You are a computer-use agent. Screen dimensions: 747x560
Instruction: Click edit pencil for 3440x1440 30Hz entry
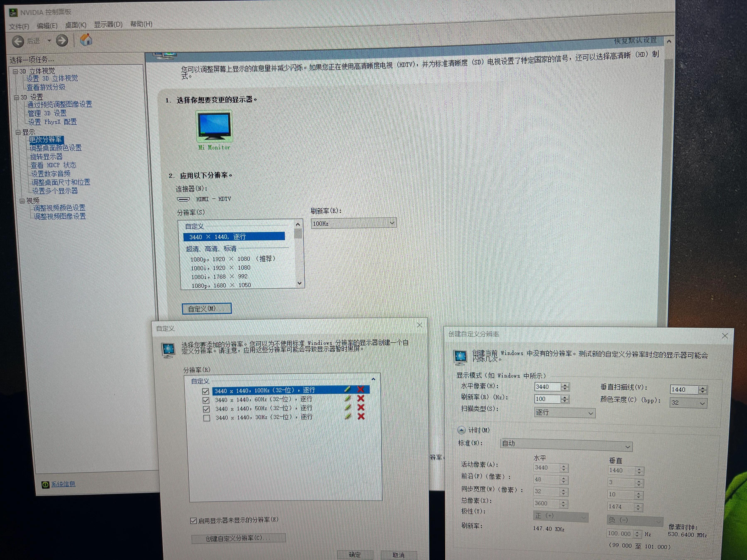pyautogui.click(x=348, y=416)
